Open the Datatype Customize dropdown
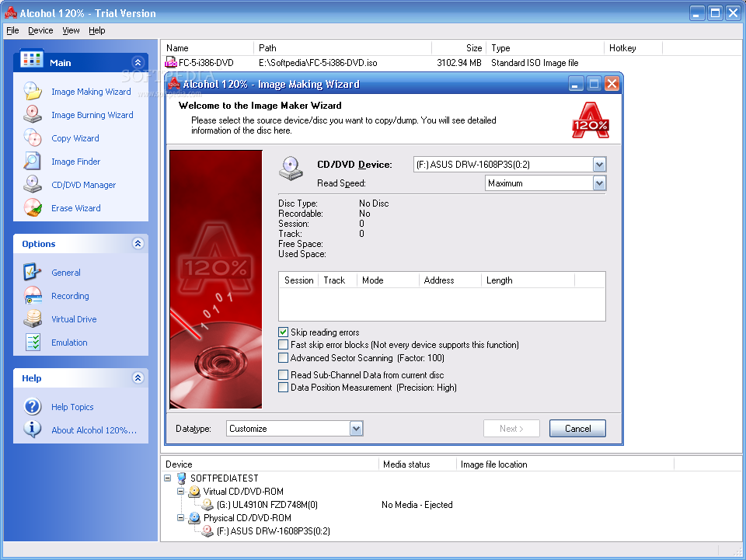The image size is (746, 560). click(x=356, y=429)
